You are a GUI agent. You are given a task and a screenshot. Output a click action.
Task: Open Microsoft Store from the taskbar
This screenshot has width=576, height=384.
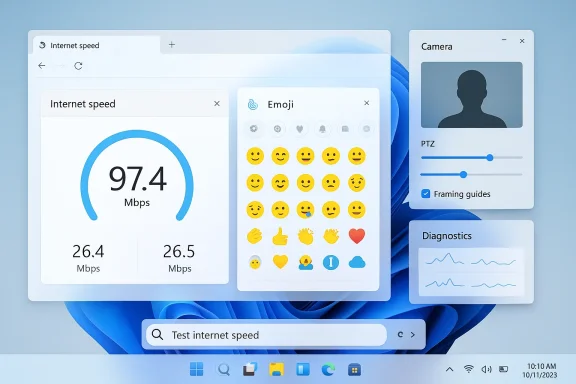pos(354,369)
